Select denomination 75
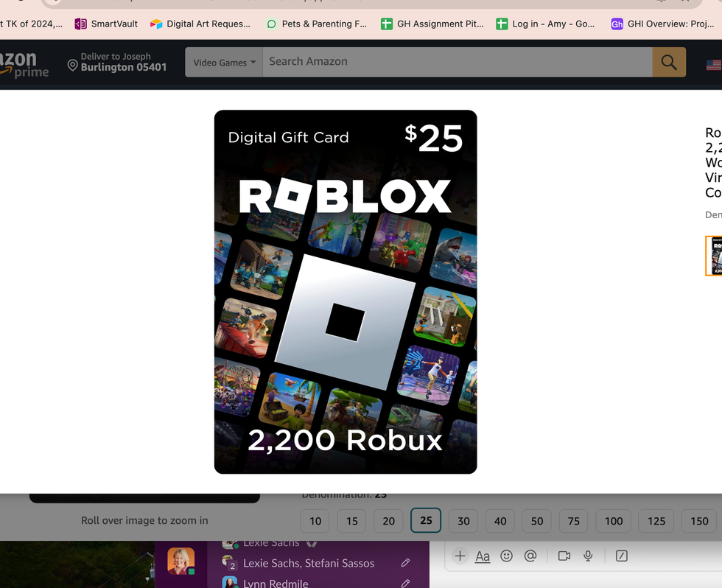This screenshot has width=722, height=588. pos(574,521)
